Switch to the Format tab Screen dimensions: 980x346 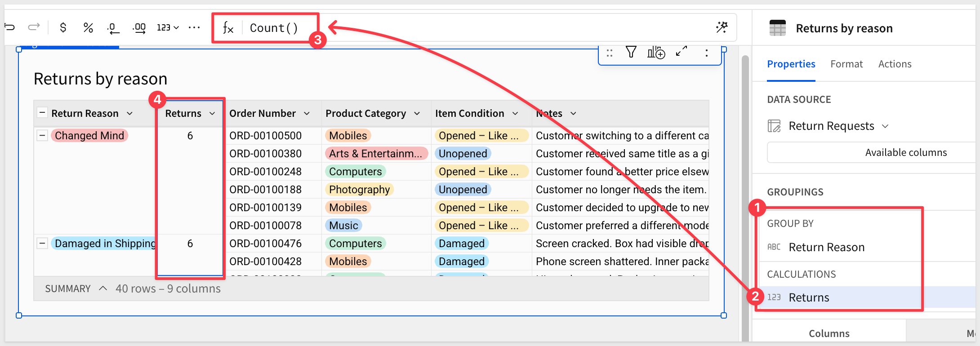pos(846,64)
